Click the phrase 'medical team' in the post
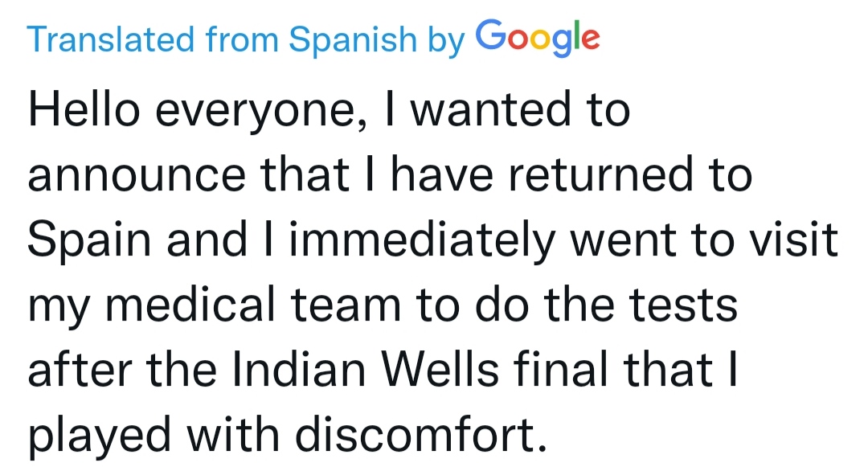 tap(253, 305)
